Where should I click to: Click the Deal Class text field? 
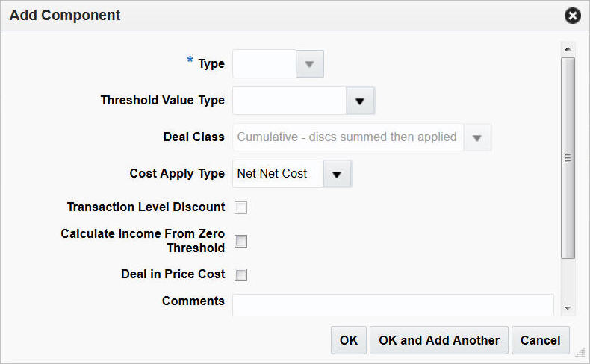click(347, 137)
